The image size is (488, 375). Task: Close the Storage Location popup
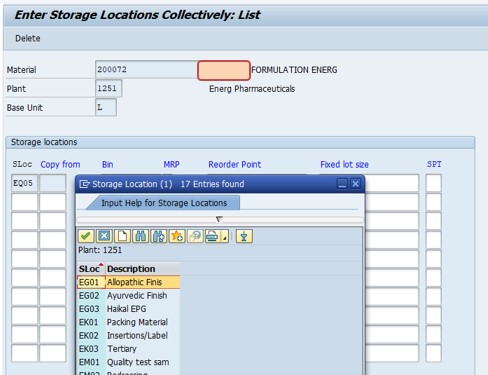(x=355, y=184)
